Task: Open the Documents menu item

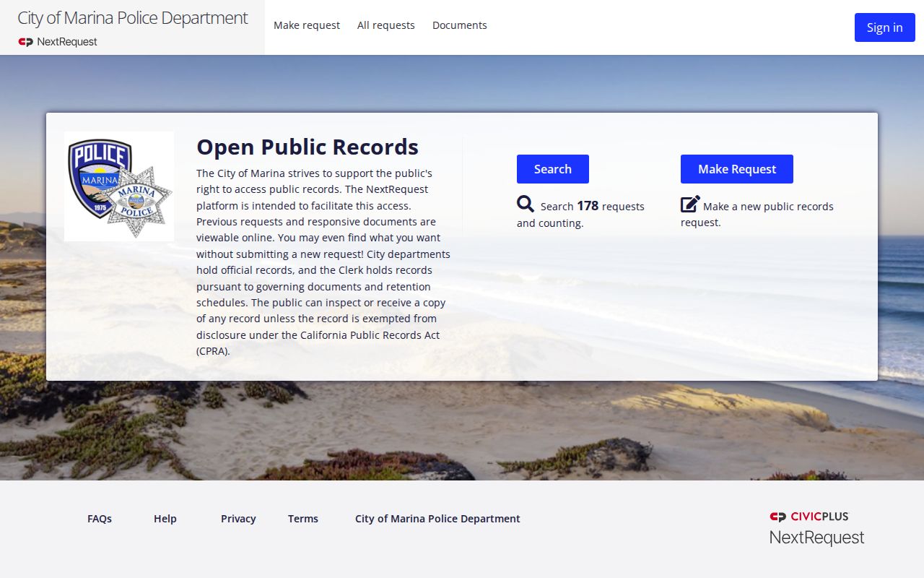Action: 460,25
